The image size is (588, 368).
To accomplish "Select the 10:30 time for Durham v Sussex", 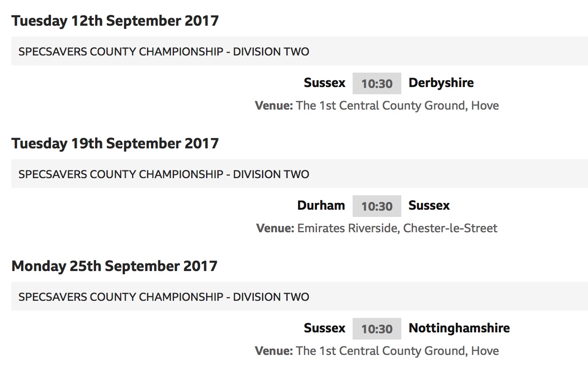I will pos(377,206).
